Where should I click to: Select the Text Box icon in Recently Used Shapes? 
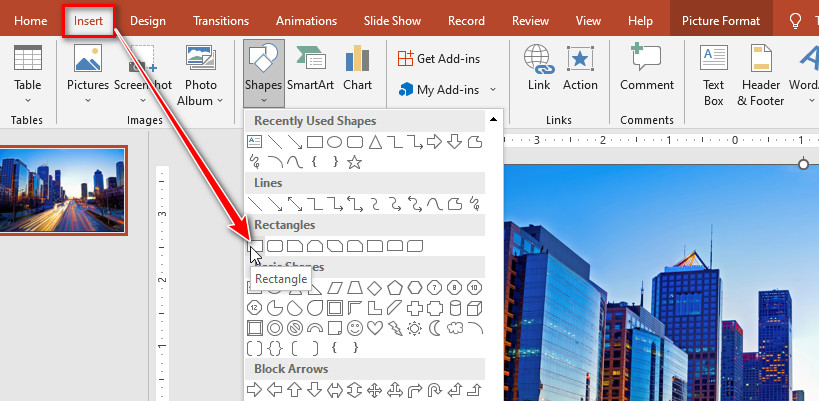[x=254, y=141]
